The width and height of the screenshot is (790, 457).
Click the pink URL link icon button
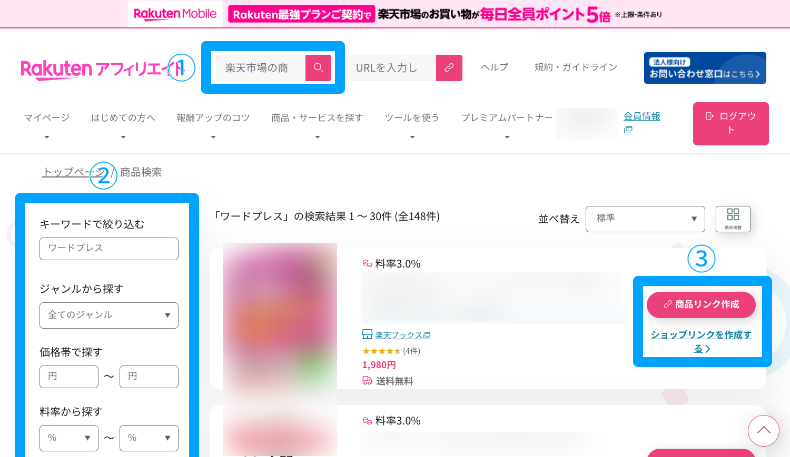click(448, 68)
